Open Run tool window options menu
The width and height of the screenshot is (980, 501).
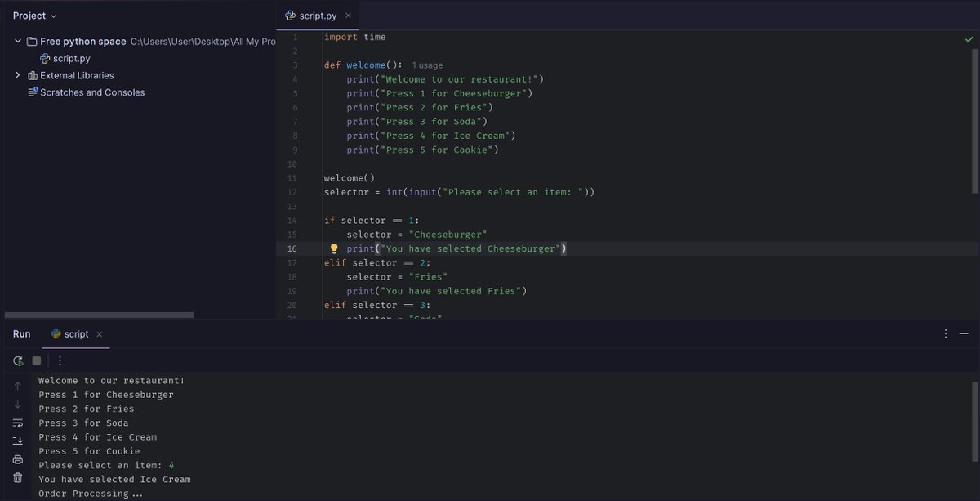pyautogui.click(x=946, y=333)
